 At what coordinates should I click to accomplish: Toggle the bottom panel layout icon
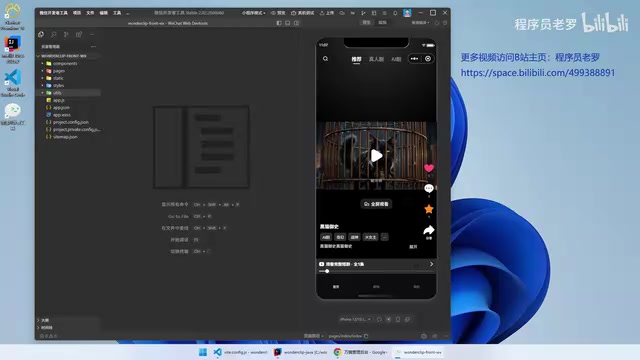click(x=288, y=23)
